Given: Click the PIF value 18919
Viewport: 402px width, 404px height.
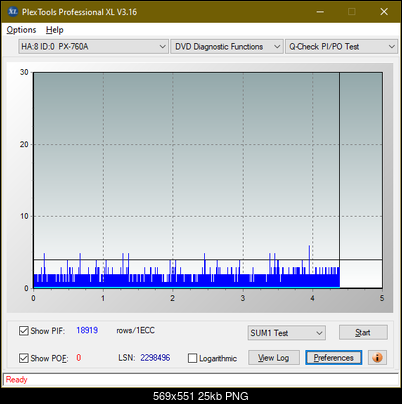Looking at the screenshot, I should tap(87, 330).
